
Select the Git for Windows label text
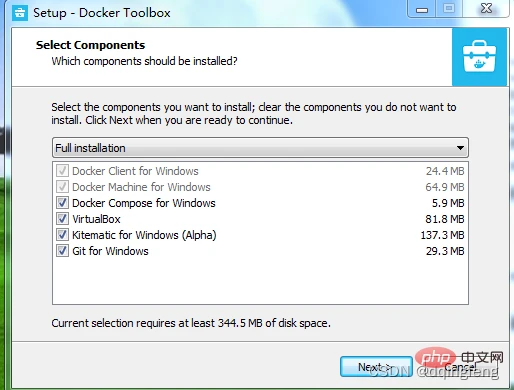point(110,251)
